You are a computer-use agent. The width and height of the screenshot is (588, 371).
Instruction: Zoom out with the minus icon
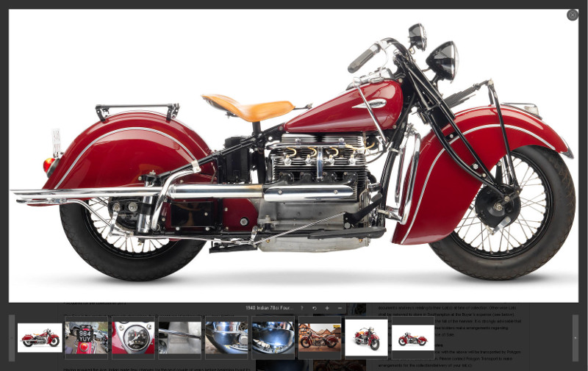[x=340, y=308]
